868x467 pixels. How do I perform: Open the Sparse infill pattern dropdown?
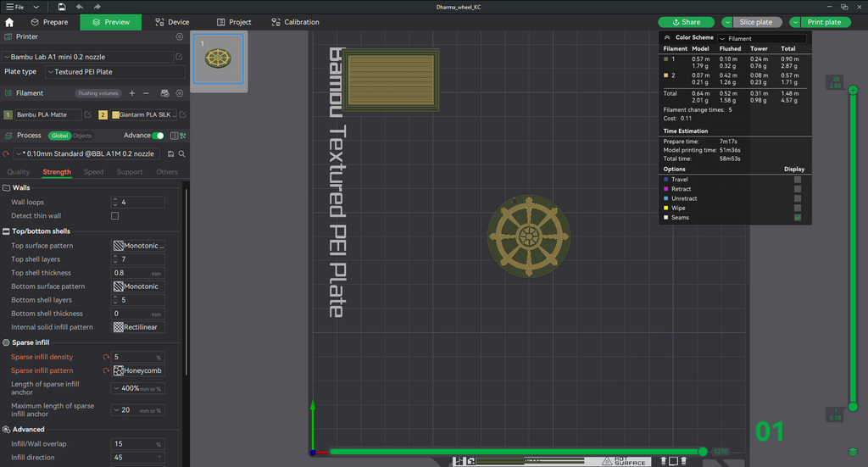click(138, 370)
